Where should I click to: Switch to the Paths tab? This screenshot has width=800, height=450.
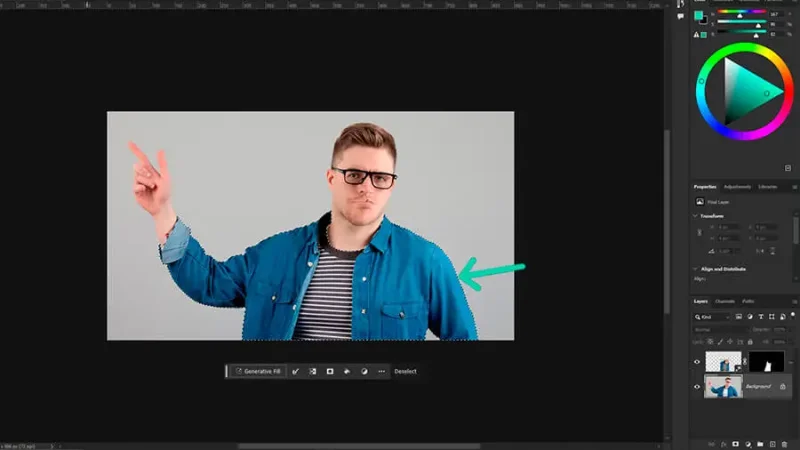(748, 302)
